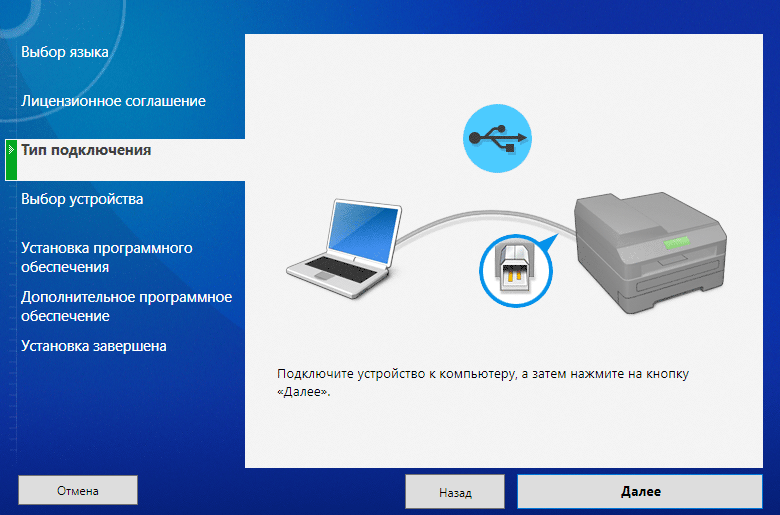Image resolution: width=780 pixels, height=515 pixels.
Task: Click the Установка завершена step
Action: (94, 346)
